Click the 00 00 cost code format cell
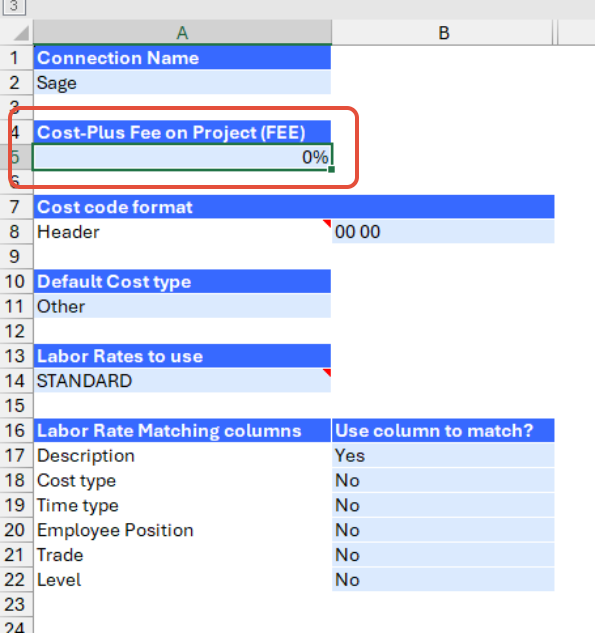Viewport: 595px width, 633px height. click(443, 232)
